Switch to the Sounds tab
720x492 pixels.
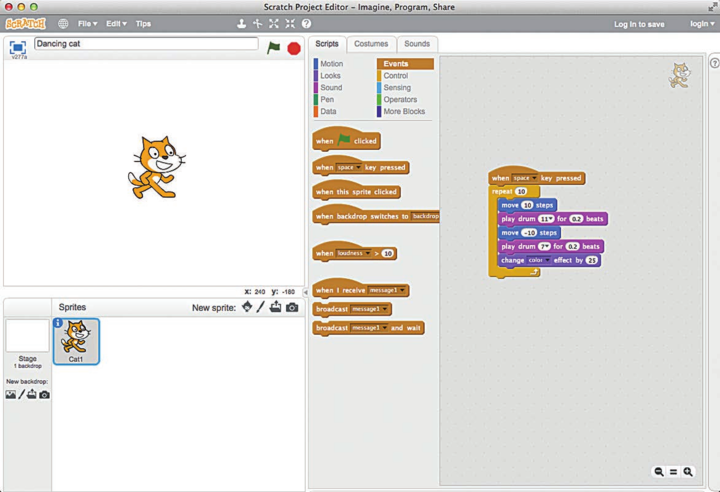[x=417, y=44]
